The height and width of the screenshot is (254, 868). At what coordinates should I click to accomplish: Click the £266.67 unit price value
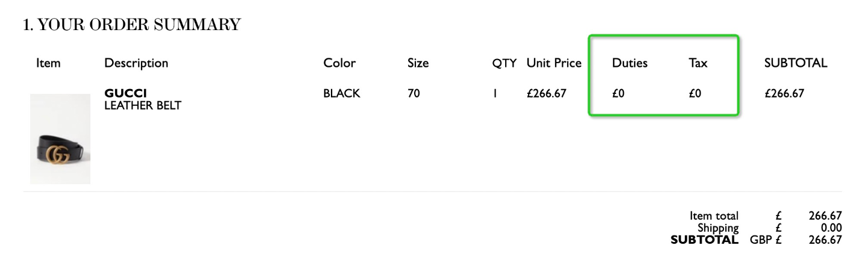coord(546,94)
